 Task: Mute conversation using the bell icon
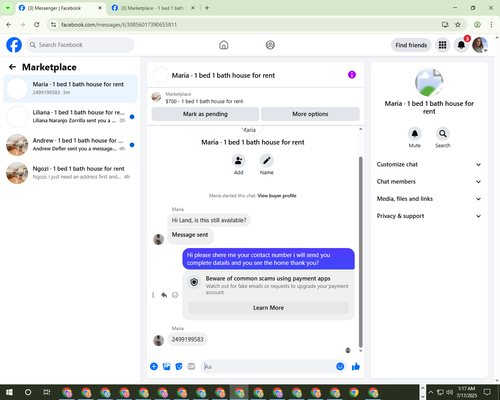point(415,134)
